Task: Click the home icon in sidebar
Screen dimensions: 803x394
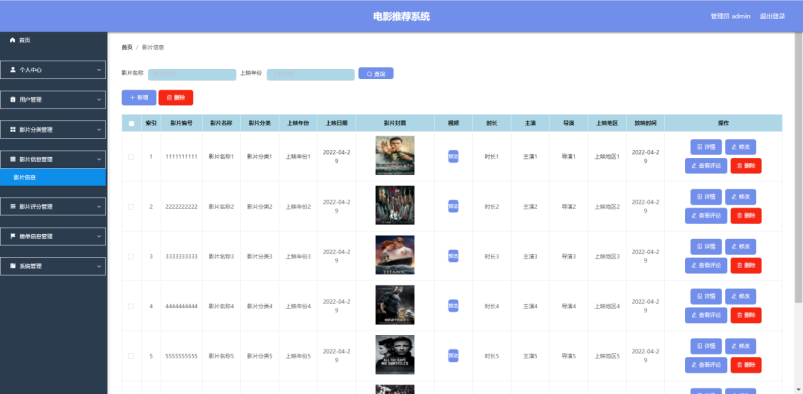Action: (x=13, y=40)
